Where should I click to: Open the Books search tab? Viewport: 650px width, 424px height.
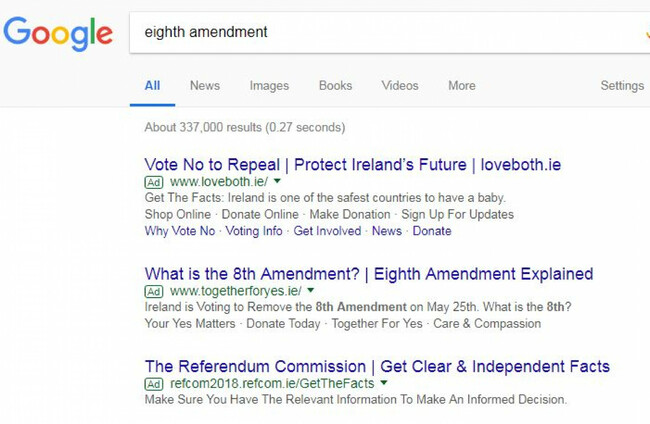tap(335, 85)
